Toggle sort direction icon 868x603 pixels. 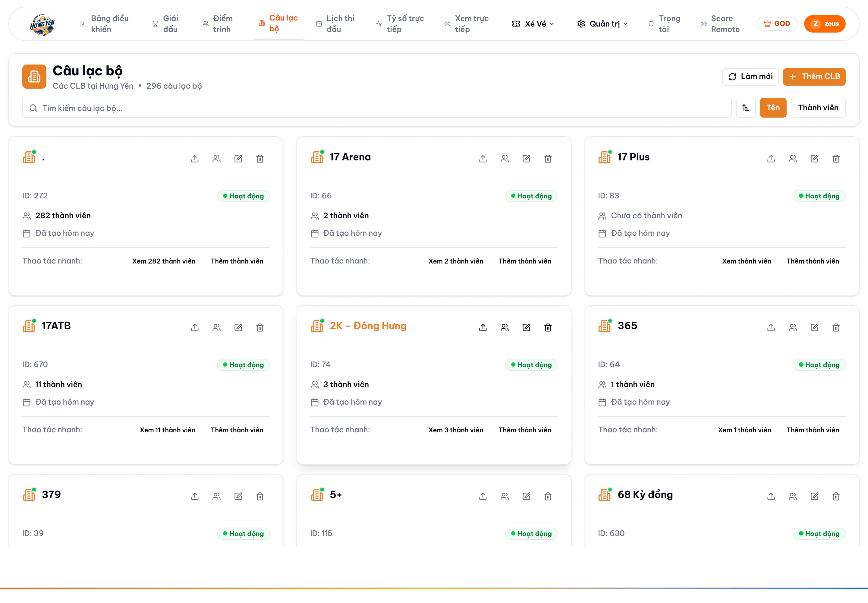tap(746, 108)
